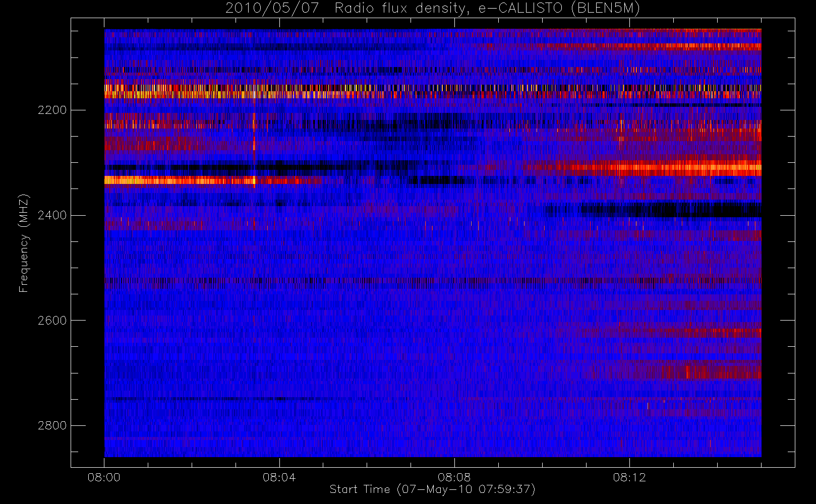This screenshot has width=816, height=504.
Task: Click the '08:04' time axis label
Action: point(279,477)
